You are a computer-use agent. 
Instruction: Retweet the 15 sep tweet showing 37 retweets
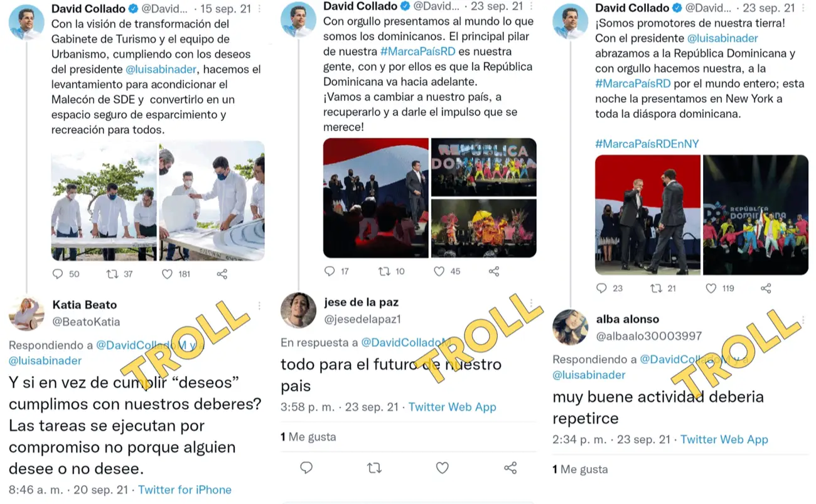point(112,274)
